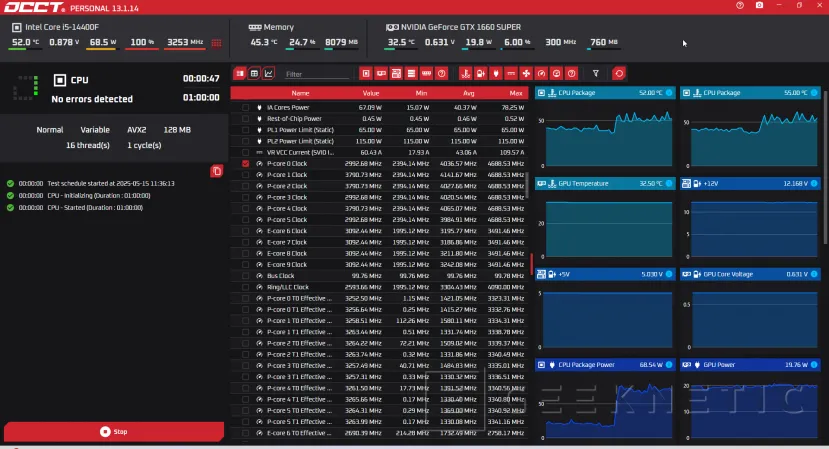The height and width of the screenshot is (449, 829).
Task: Filter sensors by CPU device
Action: point(366,74)
